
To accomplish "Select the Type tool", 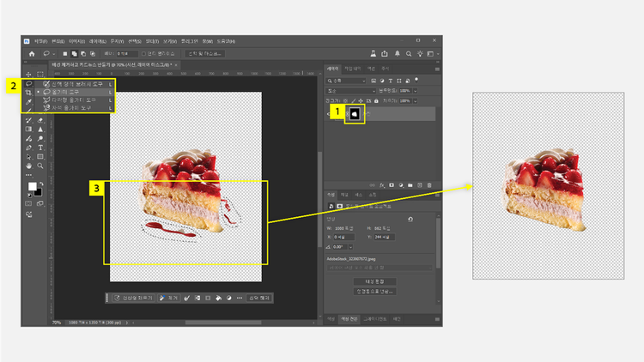I will pyautogui.click(x=40, y=148).
